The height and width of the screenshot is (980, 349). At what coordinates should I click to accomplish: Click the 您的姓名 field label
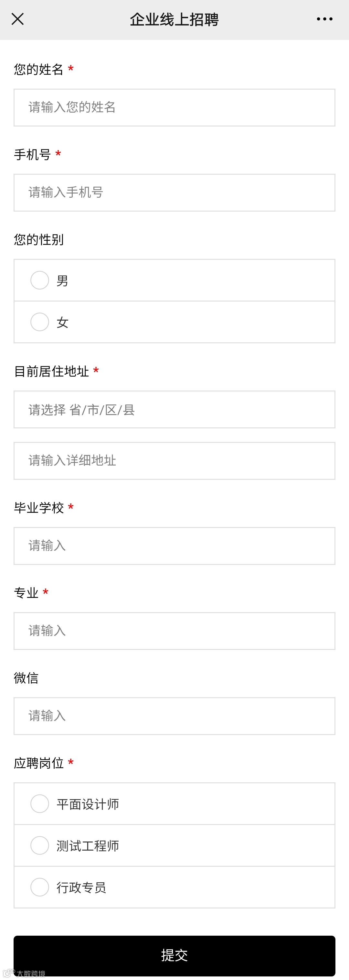tap(39, 70)
